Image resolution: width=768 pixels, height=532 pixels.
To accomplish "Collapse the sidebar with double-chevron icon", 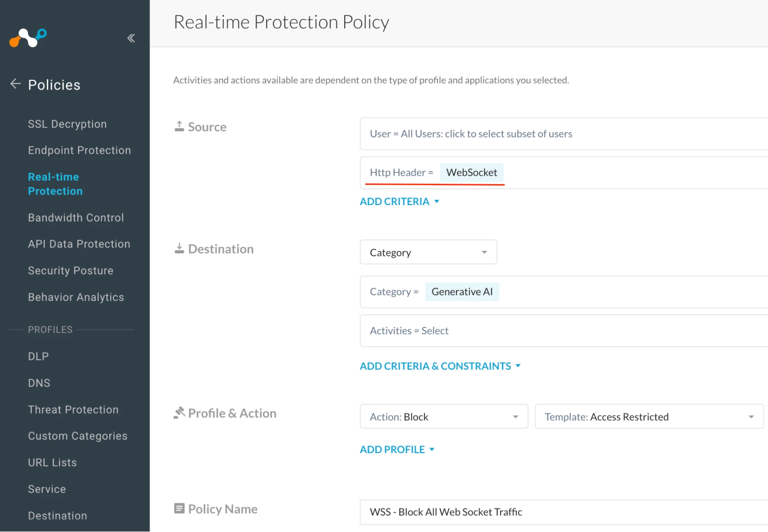I will click(131, 38).
